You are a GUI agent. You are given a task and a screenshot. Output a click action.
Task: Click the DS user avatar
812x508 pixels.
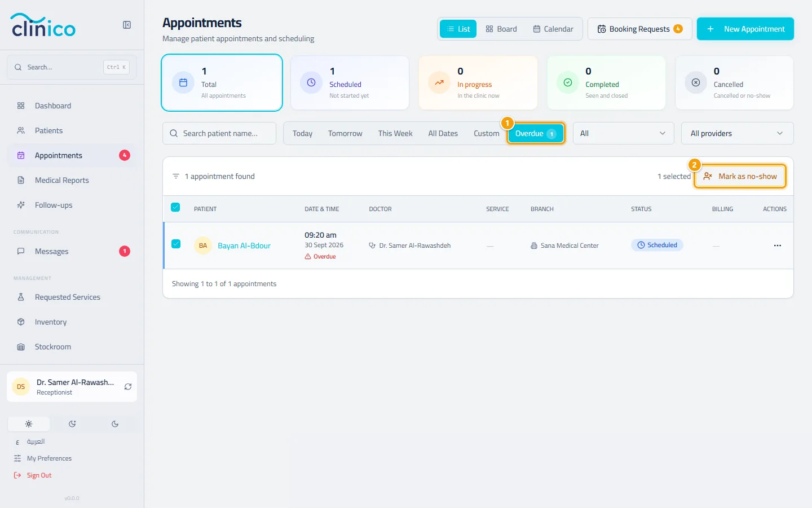tap(21, 387)
